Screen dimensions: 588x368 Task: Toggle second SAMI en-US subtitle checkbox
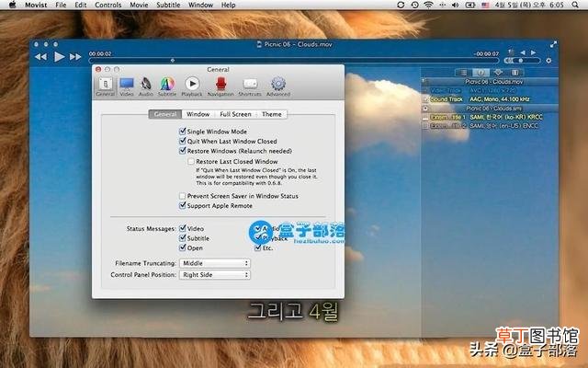425,126
